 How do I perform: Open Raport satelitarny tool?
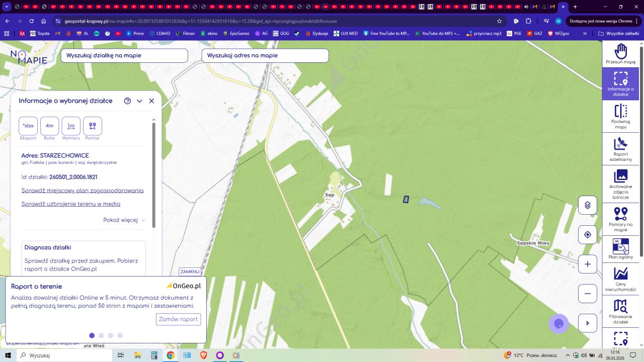point(620,149)
